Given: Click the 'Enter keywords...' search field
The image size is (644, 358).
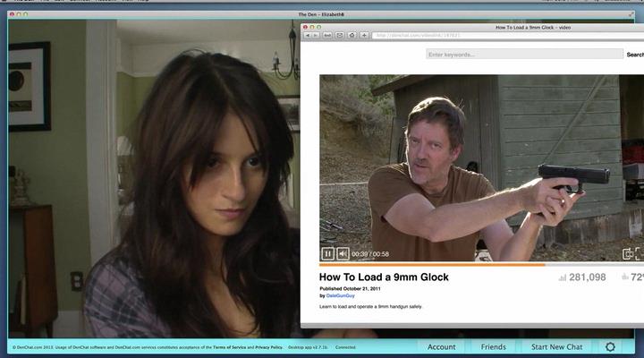Looking at the screenshot, I should pos(524,55).
